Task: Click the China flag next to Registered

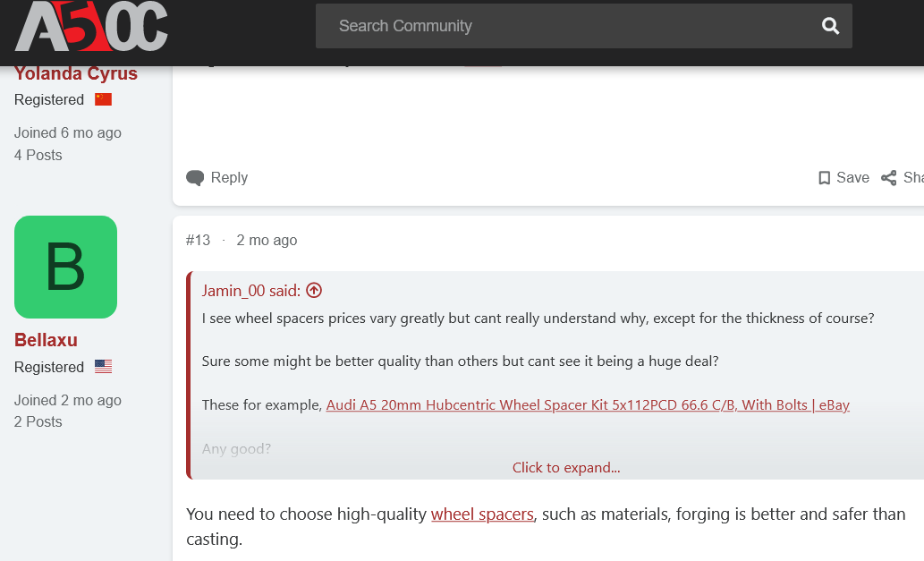Action: click(103, 99)
